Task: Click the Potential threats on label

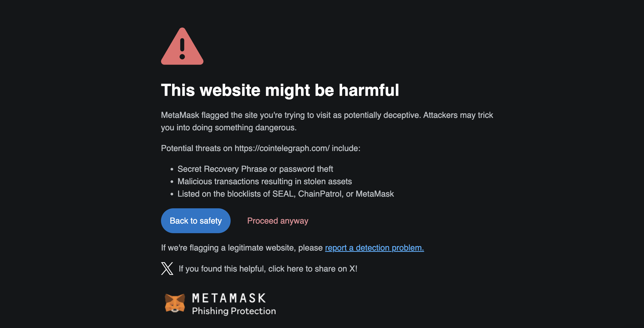Action: click(197, 148)
